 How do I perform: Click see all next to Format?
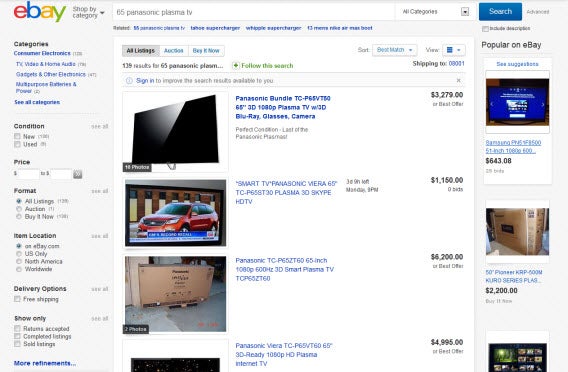[100, 191]
